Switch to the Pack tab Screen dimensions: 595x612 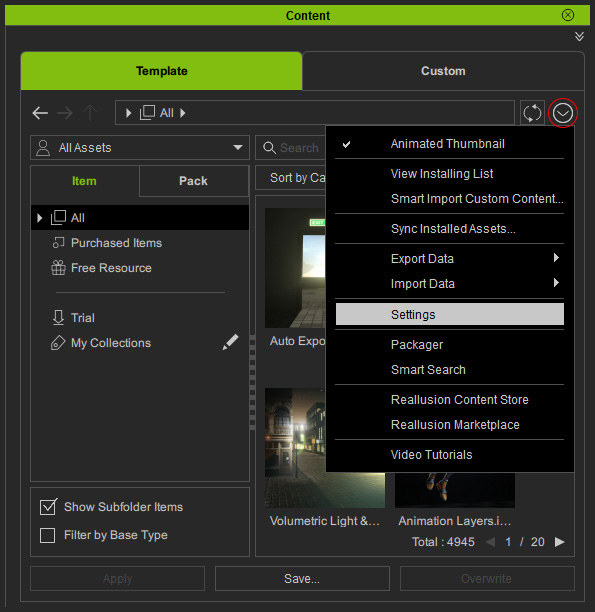tap(194, 181)
